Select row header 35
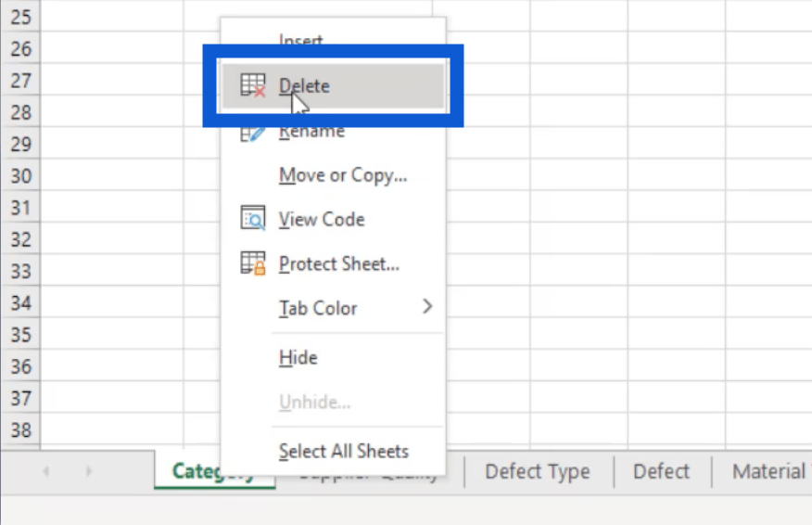Image resolution: width=812 pixels, height=525 pixels. (x=20, y=335)
